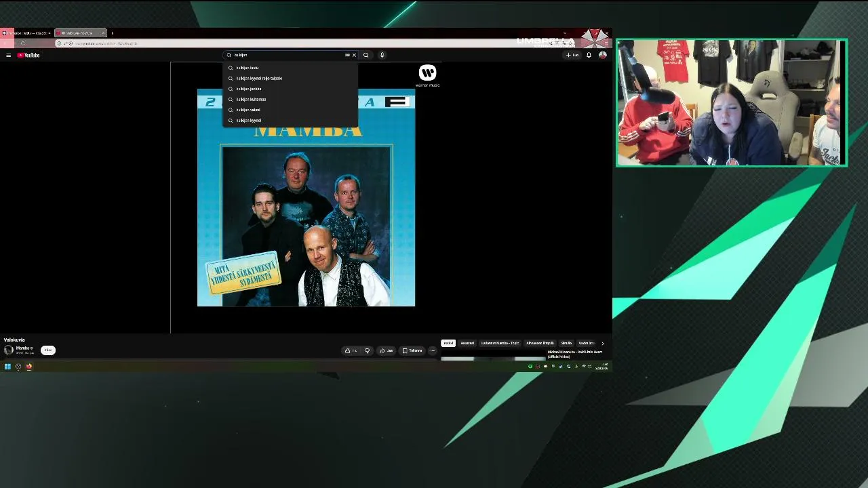Viewport: 868px width, 488px height.
Task: Click the magnifier search submit button
Action: [x=366, y=55]
